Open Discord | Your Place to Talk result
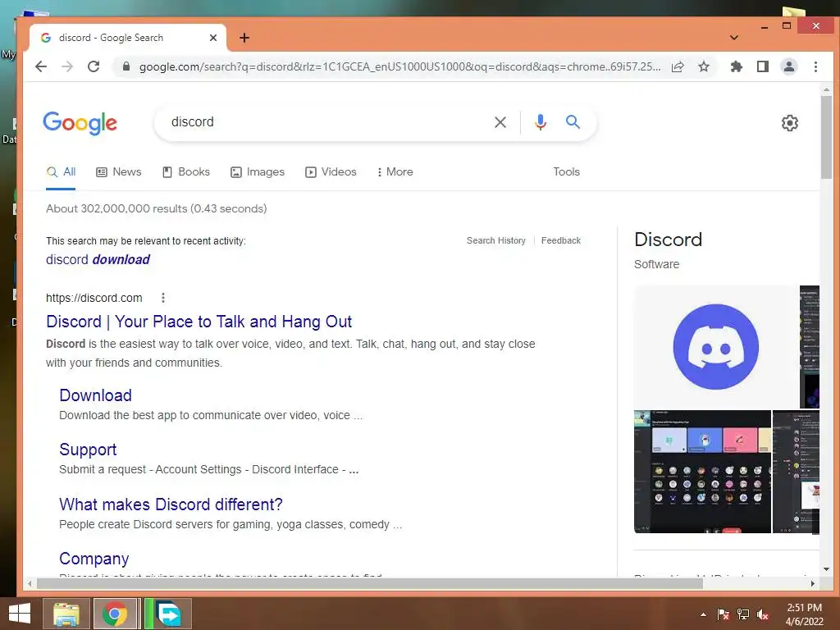The height and width of the screenshot is (630, 840). tap(199, 322)
